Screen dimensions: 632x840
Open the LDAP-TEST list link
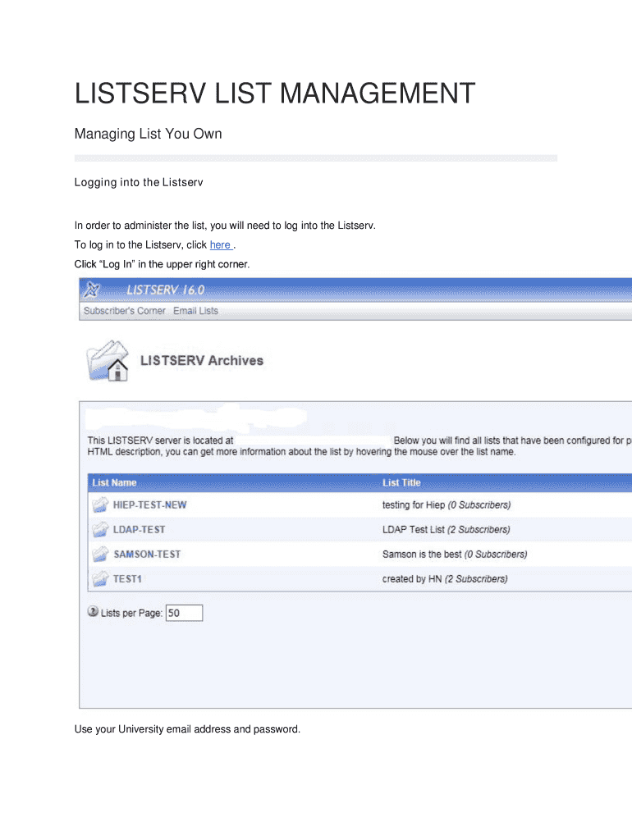point(139,529)
